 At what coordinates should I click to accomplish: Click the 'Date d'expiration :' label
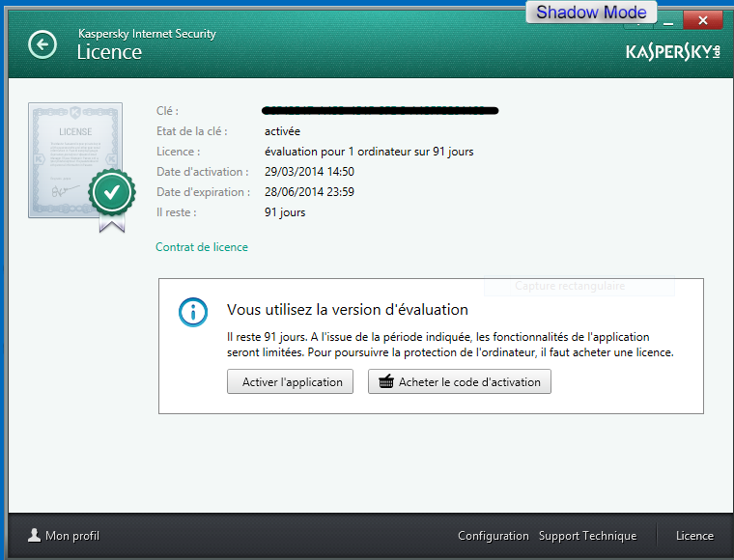[x=203, y=192]
